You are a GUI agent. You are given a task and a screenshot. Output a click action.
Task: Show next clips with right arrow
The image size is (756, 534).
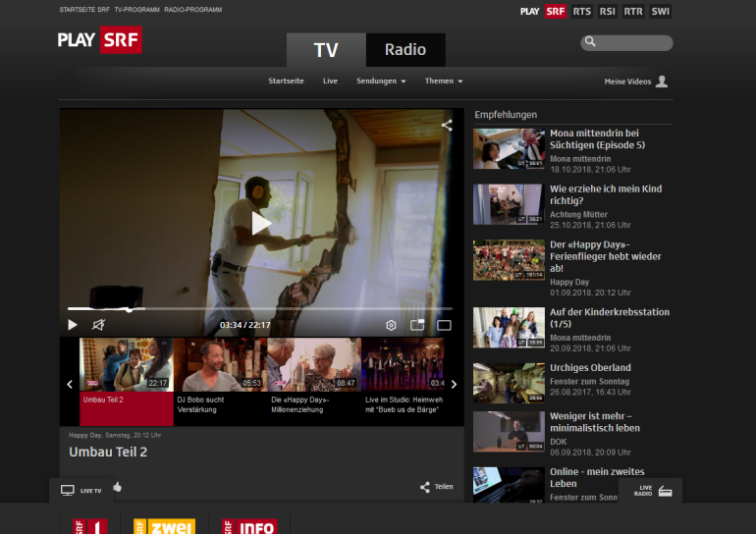point(454,384)
